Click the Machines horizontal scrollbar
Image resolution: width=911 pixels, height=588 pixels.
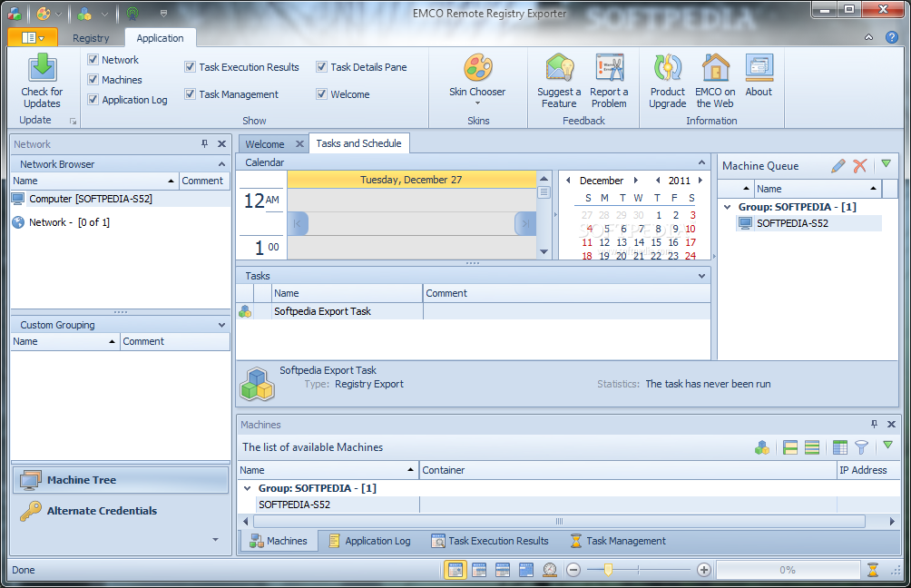558,521
